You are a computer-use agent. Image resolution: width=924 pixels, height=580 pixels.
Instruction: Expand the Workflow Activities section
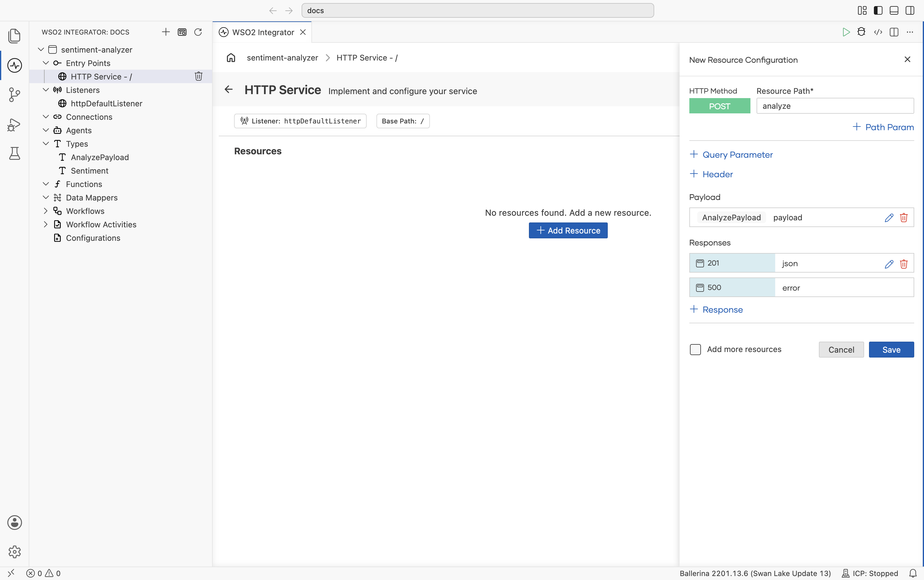tap(46, 224)
